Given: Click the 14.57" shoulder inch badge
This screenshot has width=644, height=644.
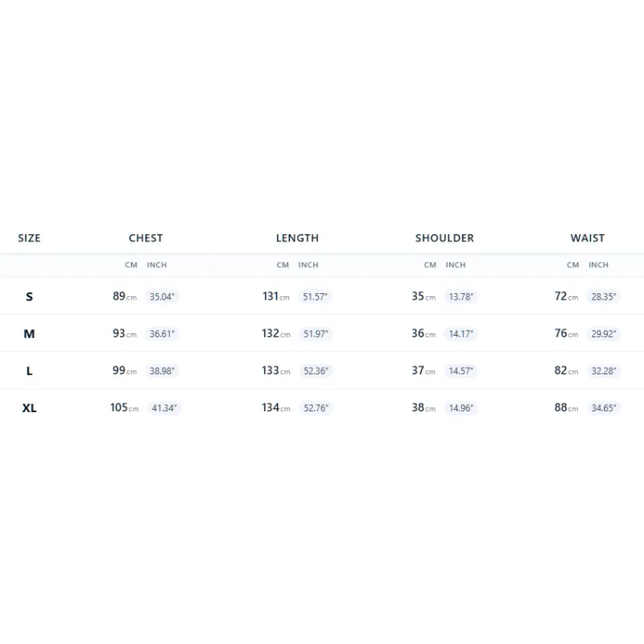Looking at the screenshot, I should click(x=460, y=371).
